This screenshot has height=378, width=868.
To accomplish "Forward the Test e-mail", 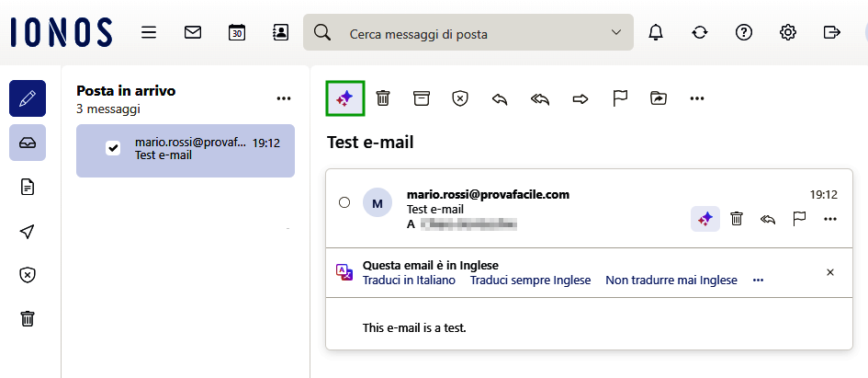I will coord(580,98).
